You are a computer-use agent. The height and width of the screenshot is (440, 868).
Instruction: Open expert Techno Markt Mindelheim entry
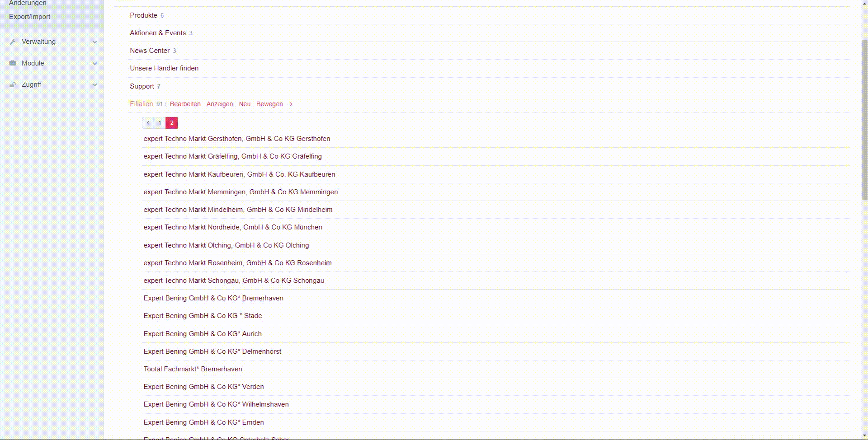238,210
